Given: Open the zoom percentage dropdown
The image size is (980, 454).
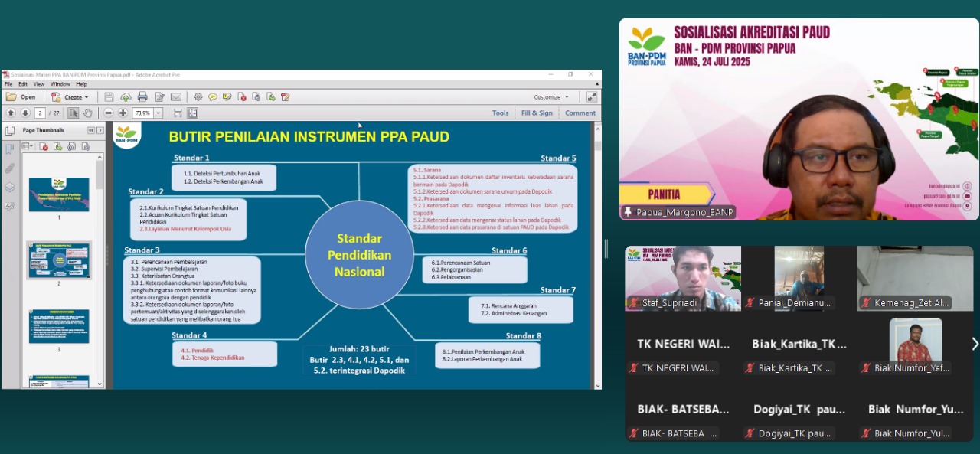Looking at the screenshot, I should (158, 113).
